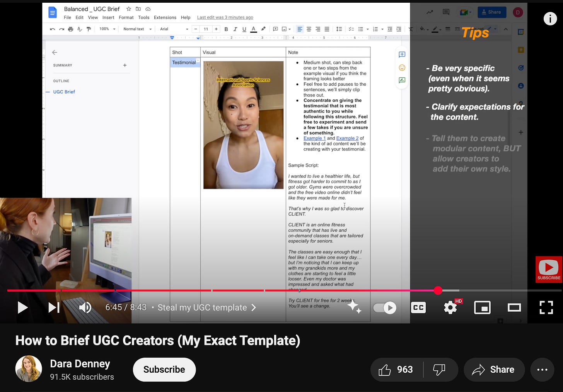This screenshot has height=392, width=563.
Task: Toggle underline formatting in the doc
Action: [244, 29]
